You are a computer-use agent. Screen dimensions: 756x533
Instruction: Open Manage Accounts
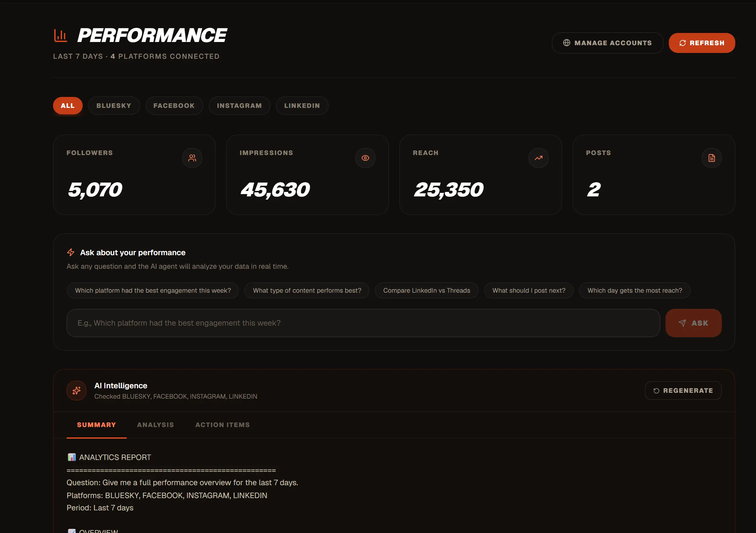[607, 43]
